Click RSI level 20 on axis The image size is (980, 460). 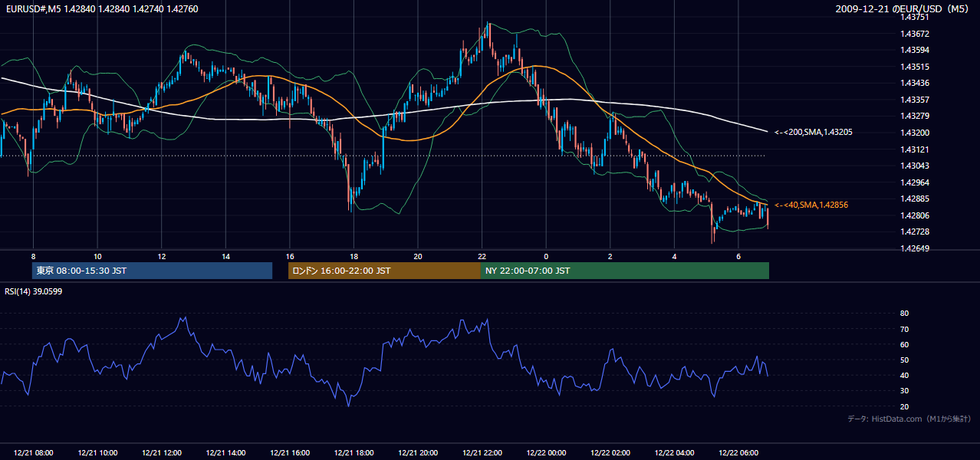905,406
